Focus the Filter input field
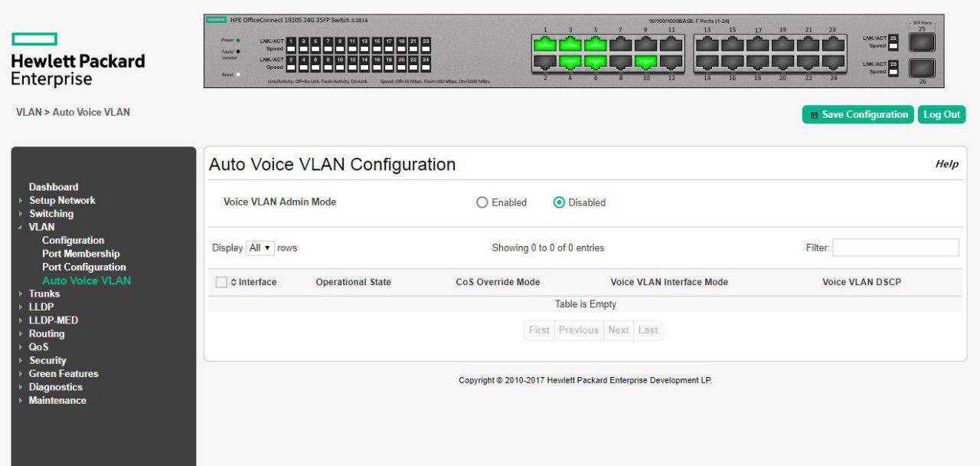 tap(896, 248)
